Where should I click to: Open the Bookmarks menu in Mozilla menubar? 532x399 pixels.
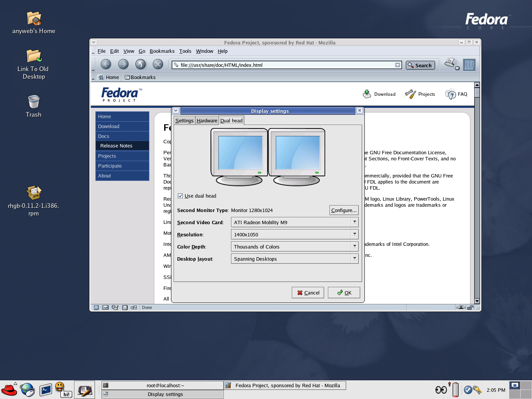[x=162, y=51]
